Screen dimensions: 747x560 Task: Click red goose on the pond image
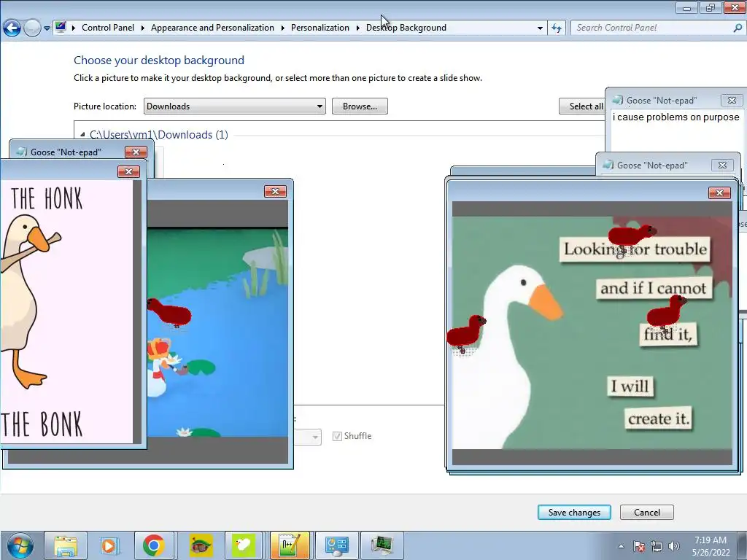(169, 312)
